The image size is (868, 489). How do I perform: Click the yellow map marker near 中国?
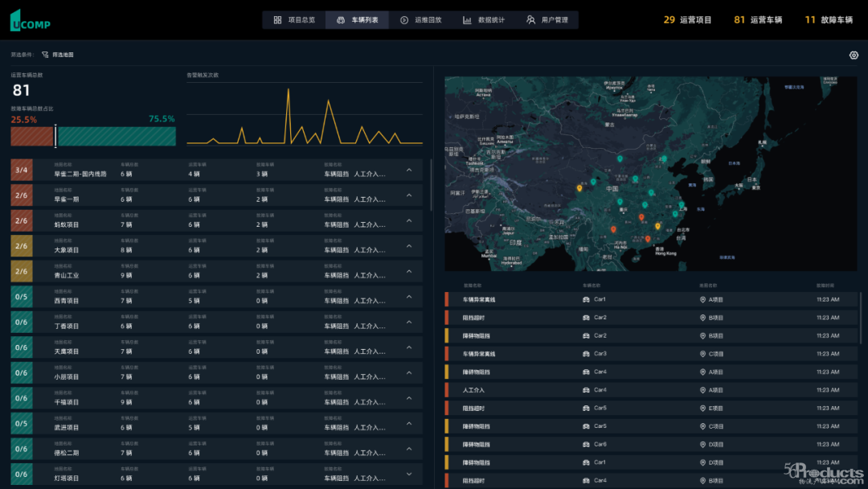[579, 188]
